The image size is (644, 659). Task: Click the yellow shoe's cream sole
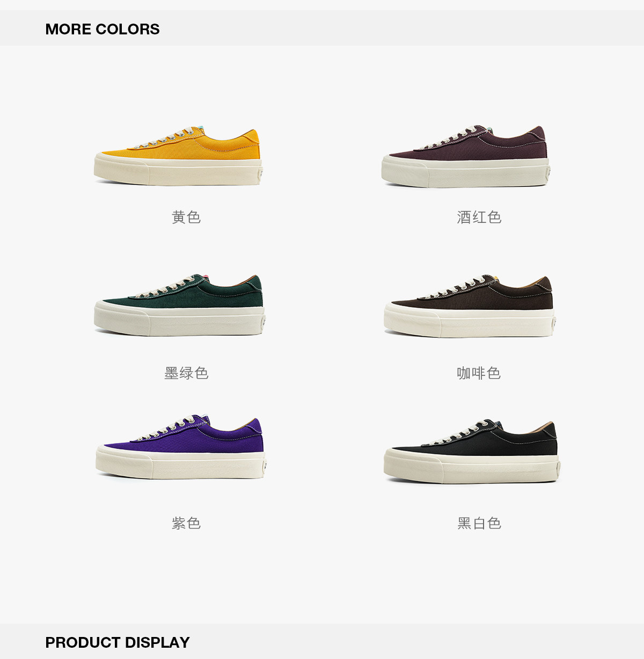pos(178,171)
